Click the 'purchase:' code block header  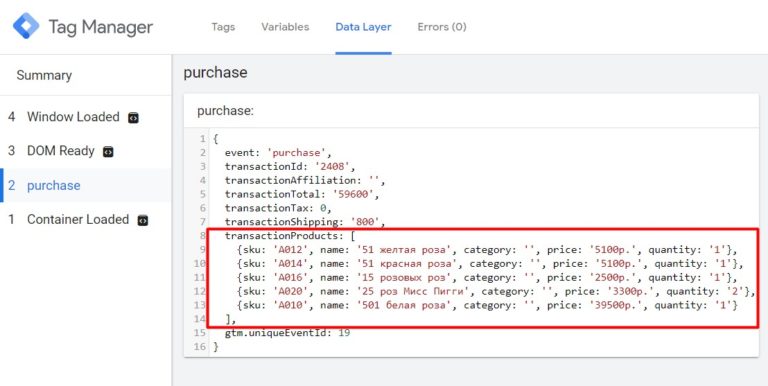pos(226,111)
